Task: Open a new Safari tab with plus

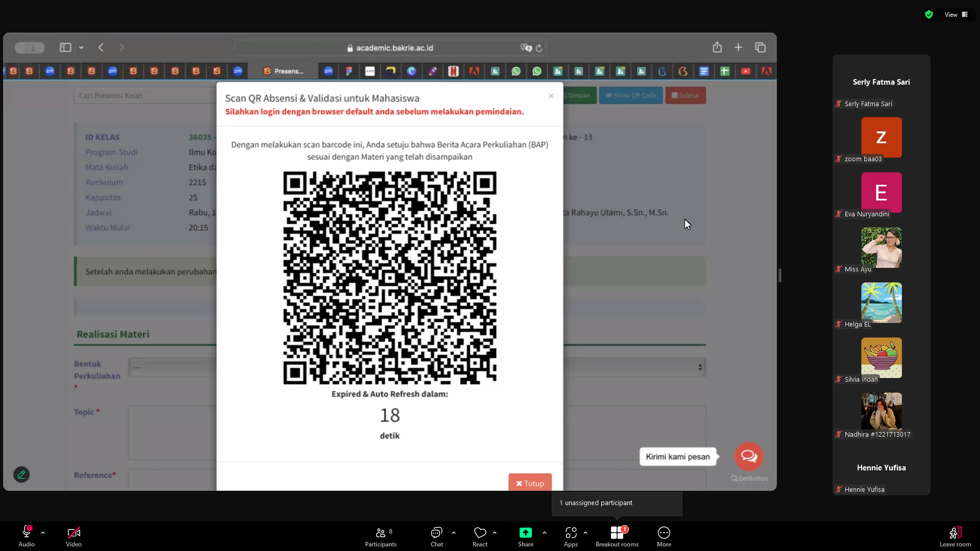Action: (x=738, y=47)
